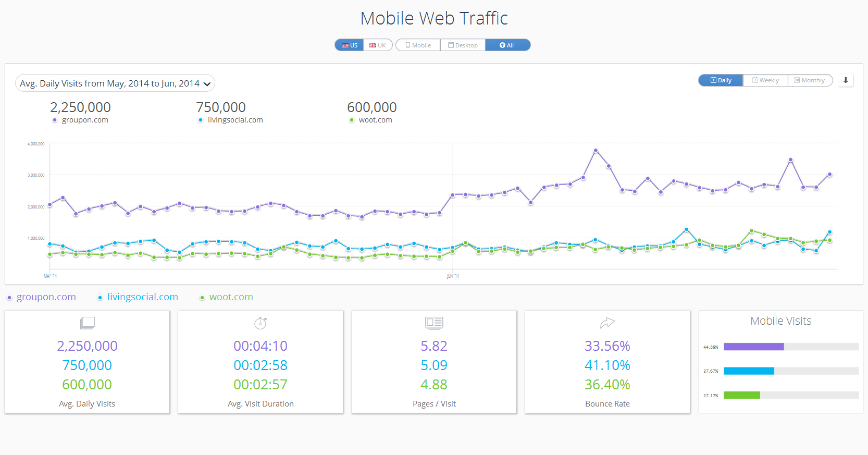The image size is (868, 455).
Task: Filter by Desktop device traffic
Action: coord(463,45)
